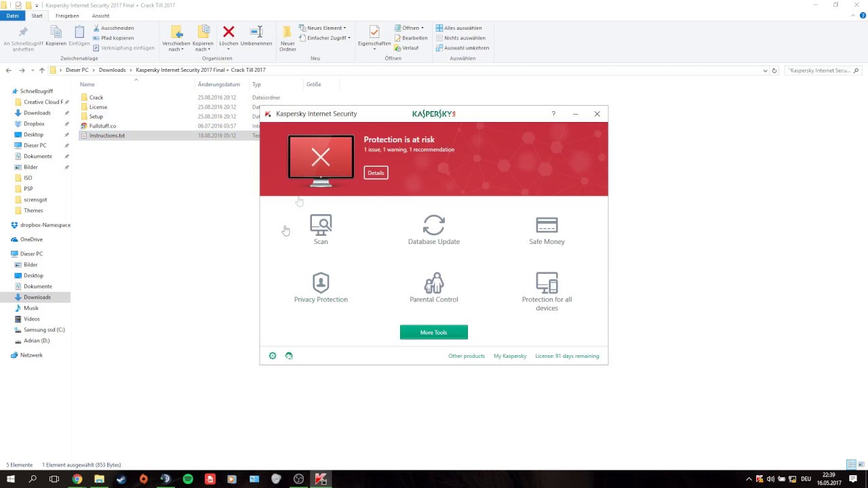
Task: Click Alles auswählen in the ribbon
Action: point(458,28)
